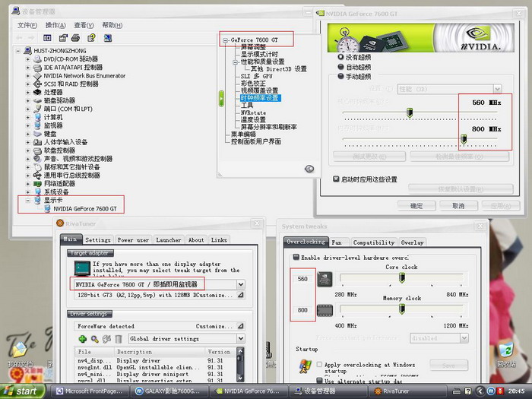This screenshot has width=532, height=399.
Task: Expand the DVD/CD-ROM 驱动器 node
Action: click(27, 59)
